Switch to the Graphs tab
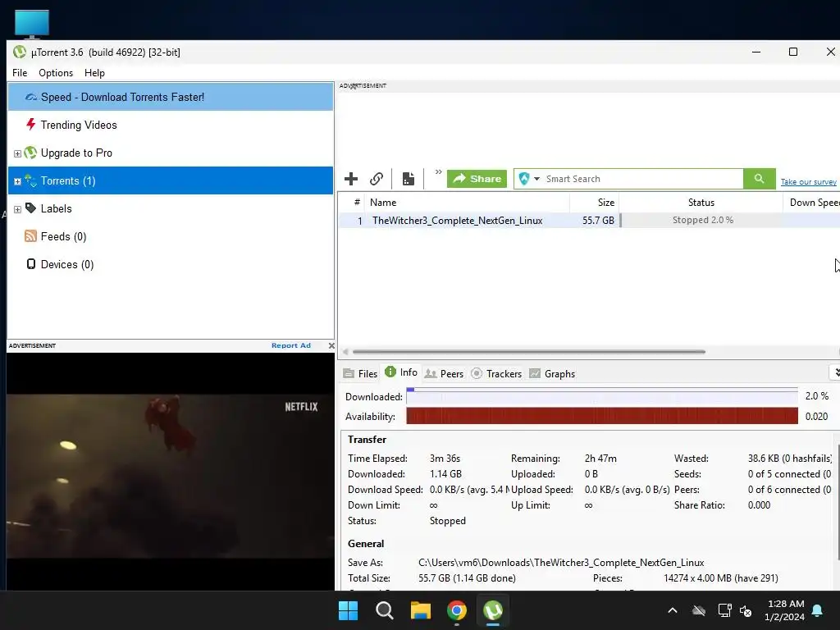840x630 pixels. point(552,373)
